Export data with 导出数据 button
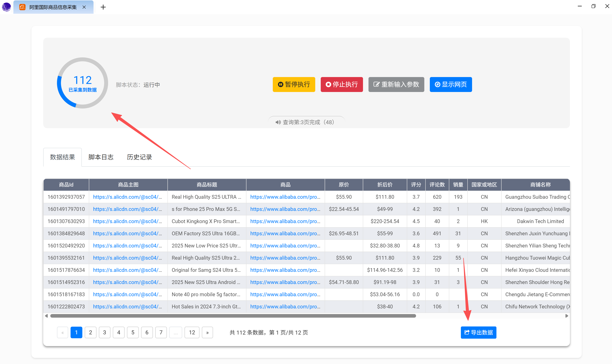Viewport: 612px width, 364px height. [478, 332]
